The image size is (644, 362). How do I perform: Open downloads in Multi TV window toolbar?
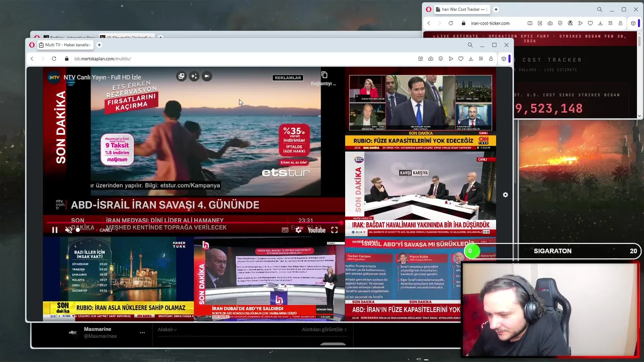[471, 59]
